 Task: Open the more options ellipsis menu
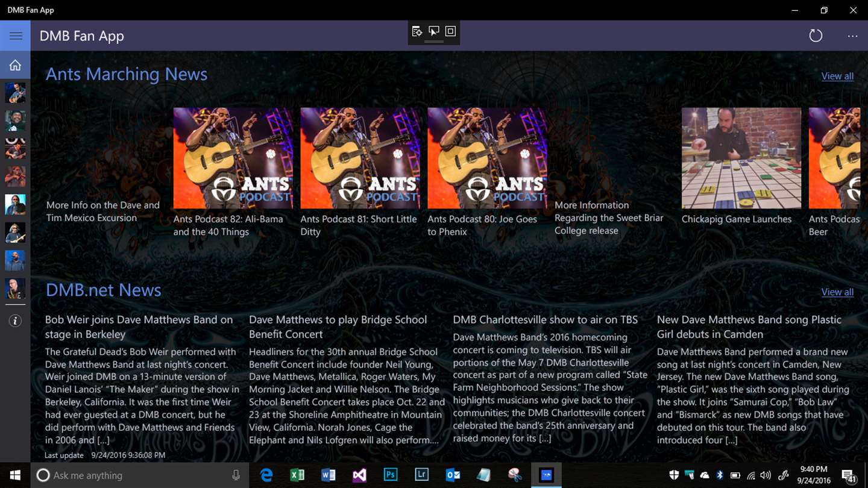click(x=852, y=36)
